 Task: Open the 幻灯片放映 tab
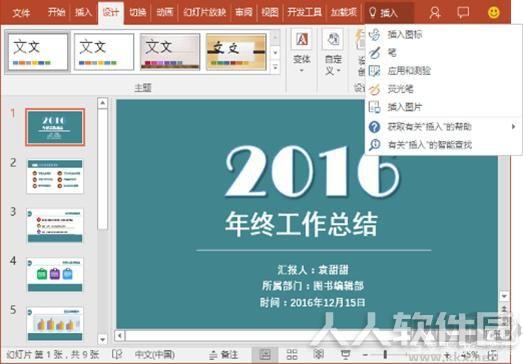[204, 13]
